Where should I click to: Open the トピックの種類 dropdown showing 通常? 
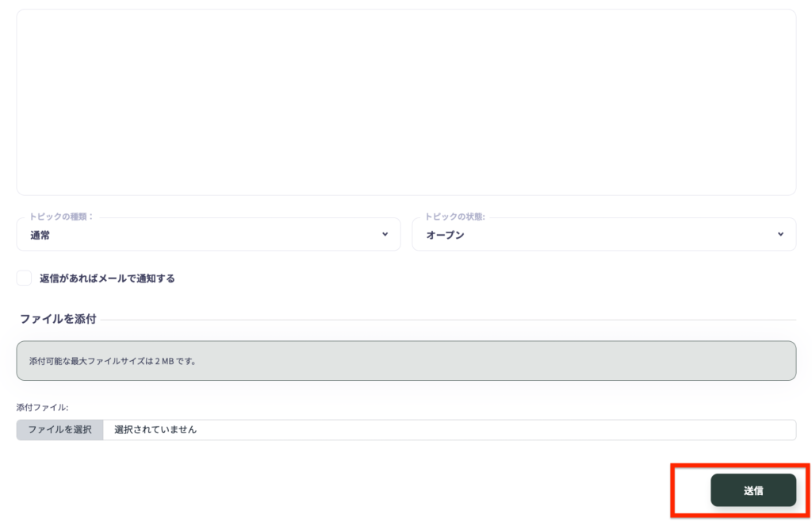point(209,235)
